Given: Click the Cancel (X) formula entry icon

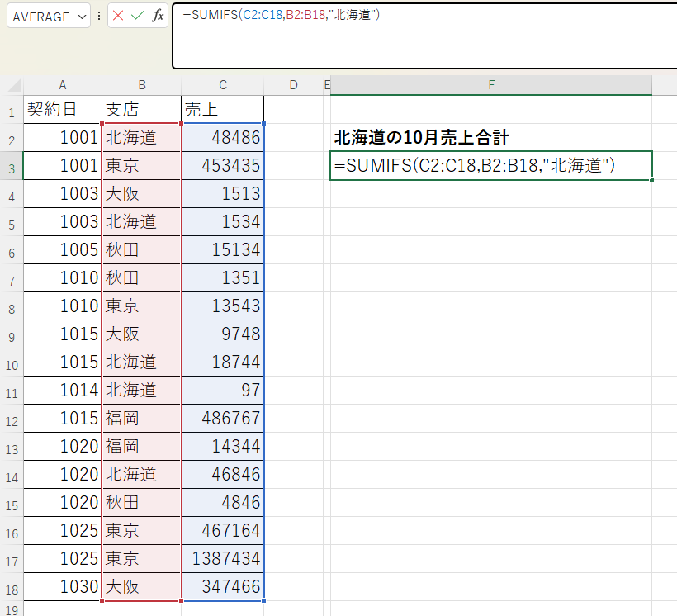Looking at the screenshot, I should pyautogui.click(x=119, y=16).
